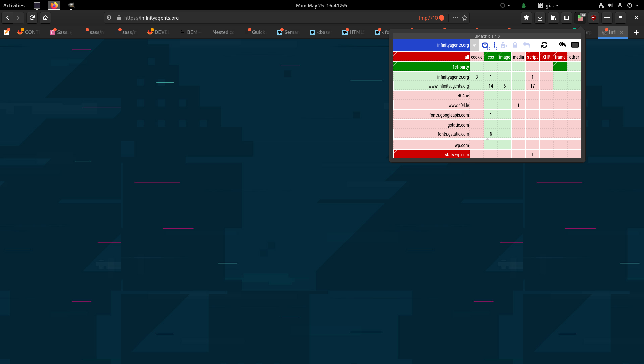Open the bookmarks star toolbar button
644x364 pixels.
pos(526,18)
